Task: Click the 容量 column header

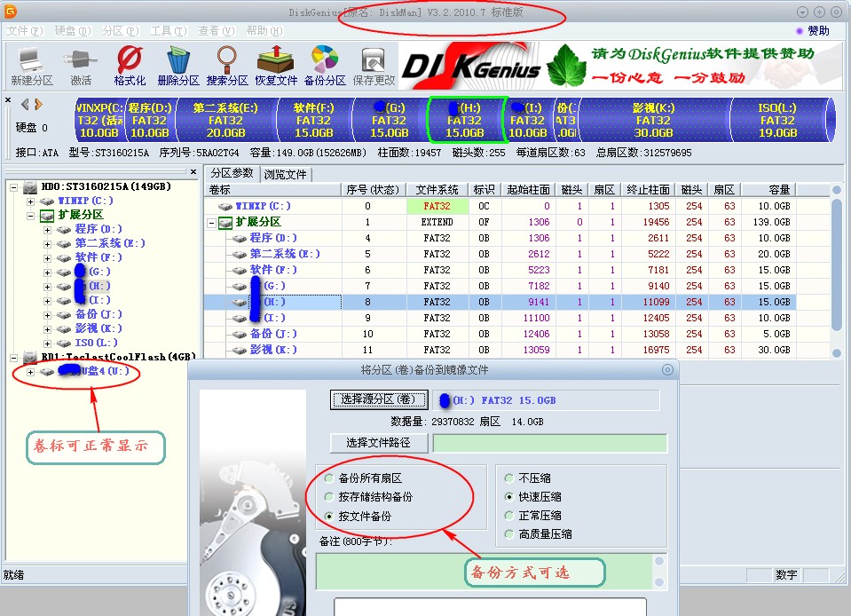Action: tap(768, 189)
